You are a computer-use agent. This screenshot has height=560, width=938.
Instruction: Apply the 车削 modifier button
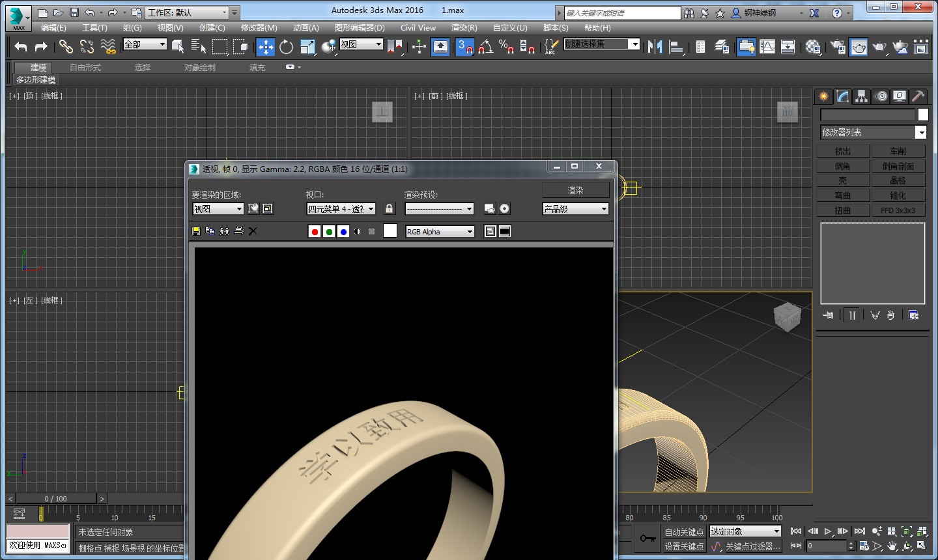(898, 151)
